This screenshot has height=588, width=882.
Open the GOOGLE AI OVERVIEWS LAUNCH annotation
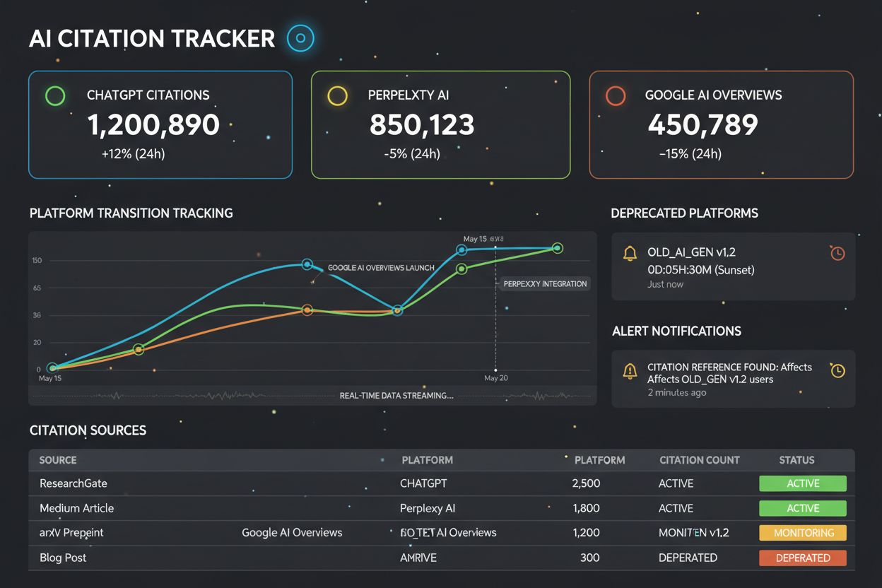click(x=381, y=268)
